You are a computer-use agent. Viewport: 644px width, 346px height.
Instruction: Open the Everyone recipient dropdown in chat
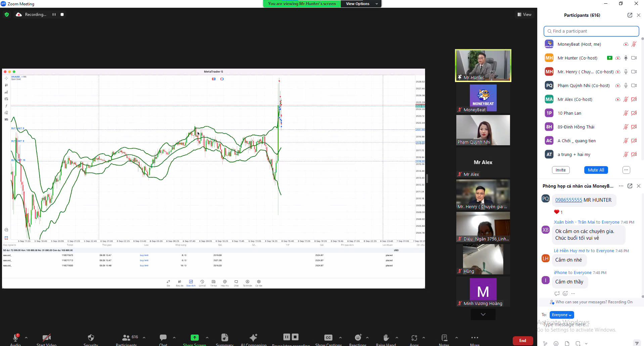(561, 315)
